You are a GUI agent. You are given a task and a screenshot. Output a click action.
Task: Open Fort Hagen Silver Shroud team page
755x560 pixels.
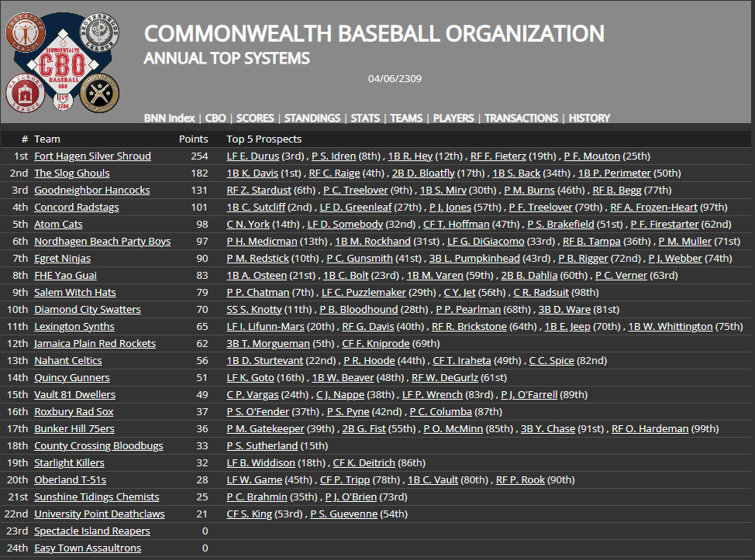tap(92, 156)
